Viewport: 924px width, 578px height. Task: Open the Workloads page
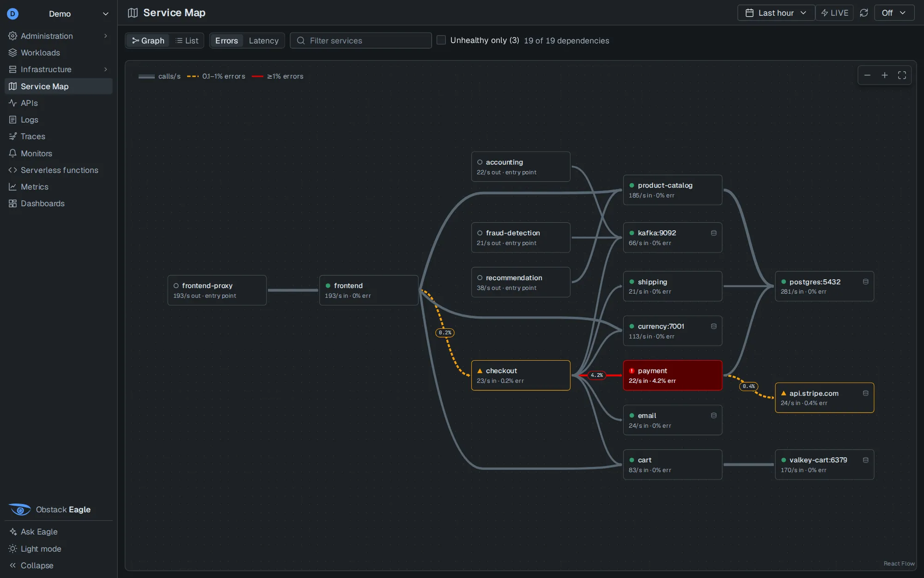[x=58, y=53]
